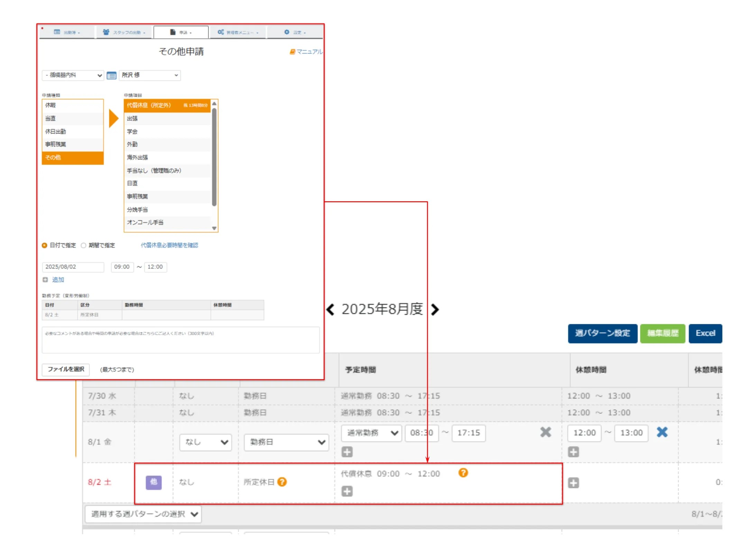Open the 管理者メニュー tab
The width and height of the screenshot is (747, 560).
[x=238, y=32]
